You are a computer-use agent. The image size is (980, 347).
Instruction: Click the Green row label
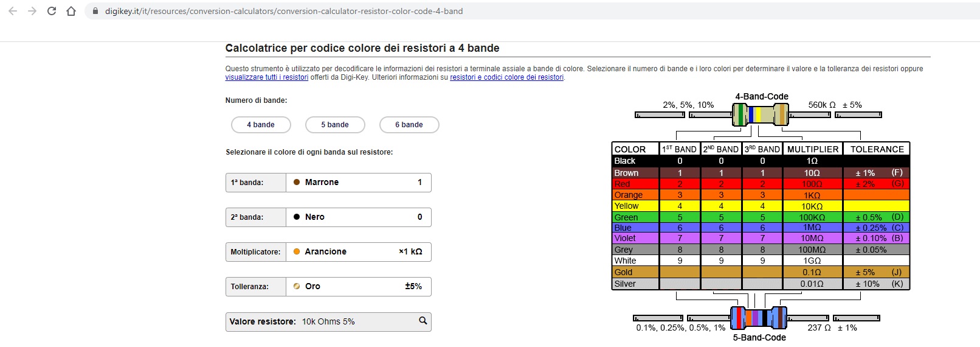[626, 217]
